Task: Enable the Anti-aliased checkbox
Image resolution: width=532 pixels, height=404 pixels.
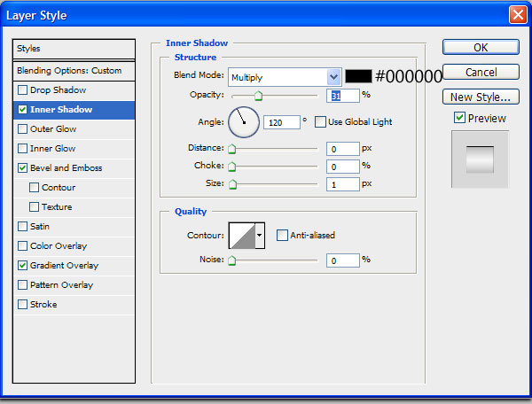Action: (282, 235)
